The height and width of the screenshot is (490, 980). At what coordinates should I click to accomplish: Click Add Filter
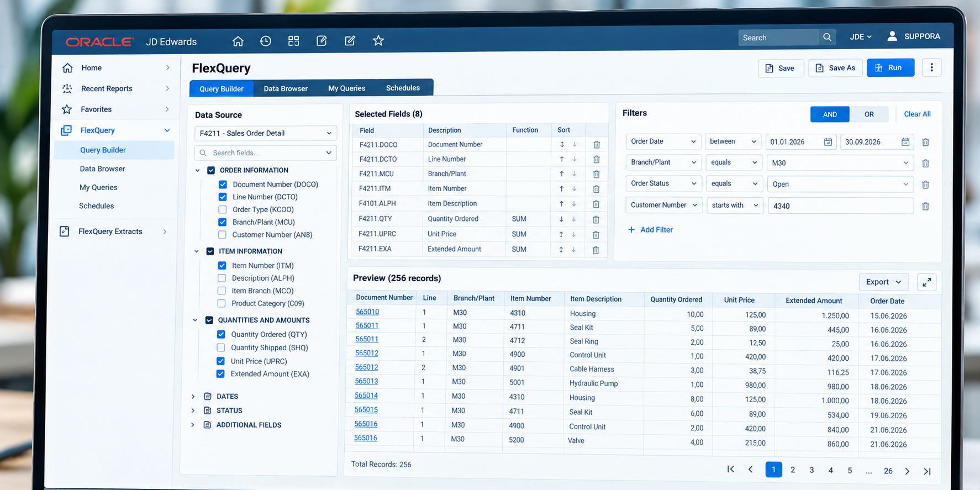[x=650, y=230]
